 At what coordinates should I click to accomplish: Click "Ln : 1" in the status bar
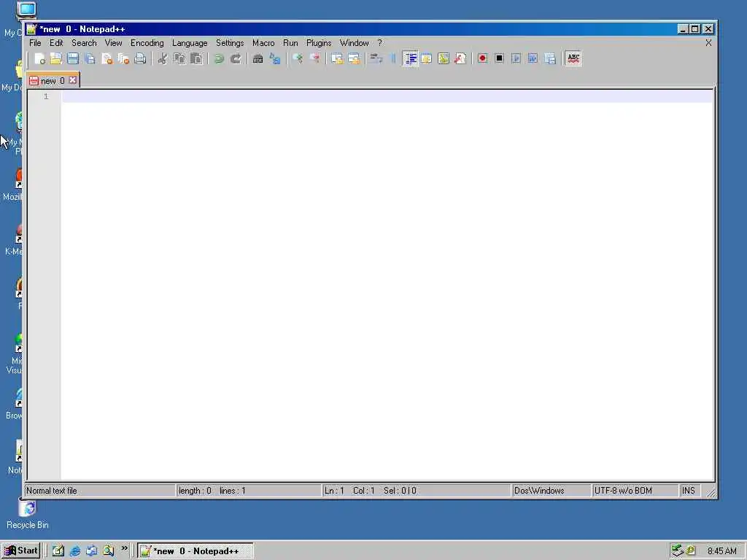click(x=334, y=491)
